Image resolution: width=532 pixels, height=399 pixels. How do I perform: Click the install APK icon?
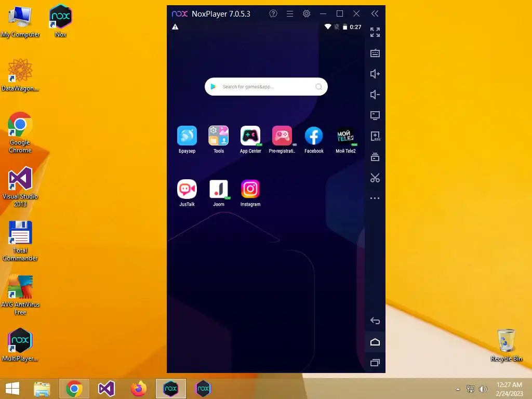tap(375, 136)
